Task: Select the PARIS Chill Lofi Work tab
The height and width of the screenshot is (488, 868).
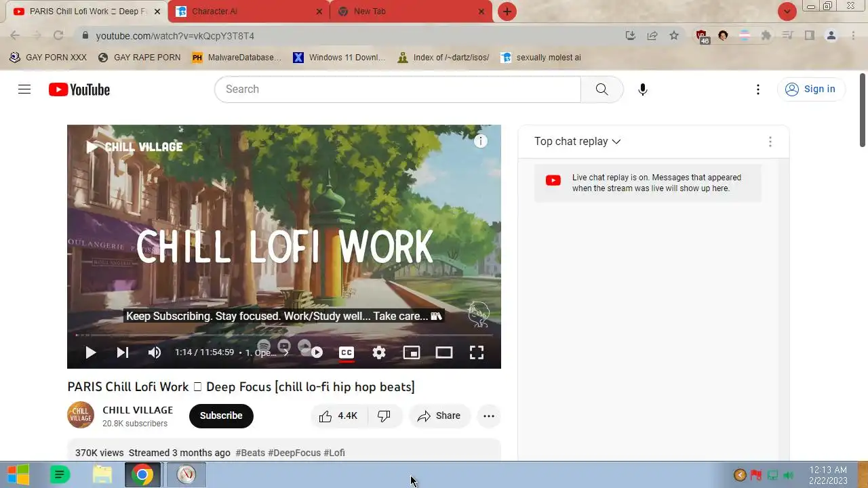Action: (x=87, y=12)
